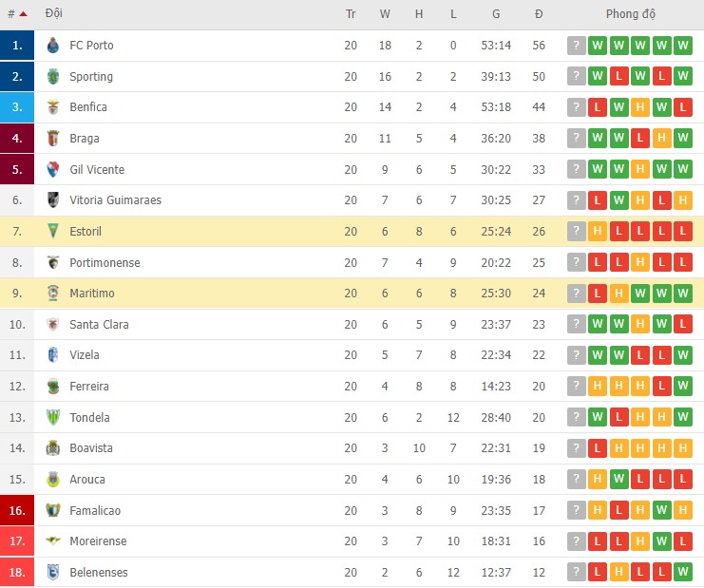Click the Gil Vicente club crest
This screenshot has height=588, width=704.
(53, 170)
